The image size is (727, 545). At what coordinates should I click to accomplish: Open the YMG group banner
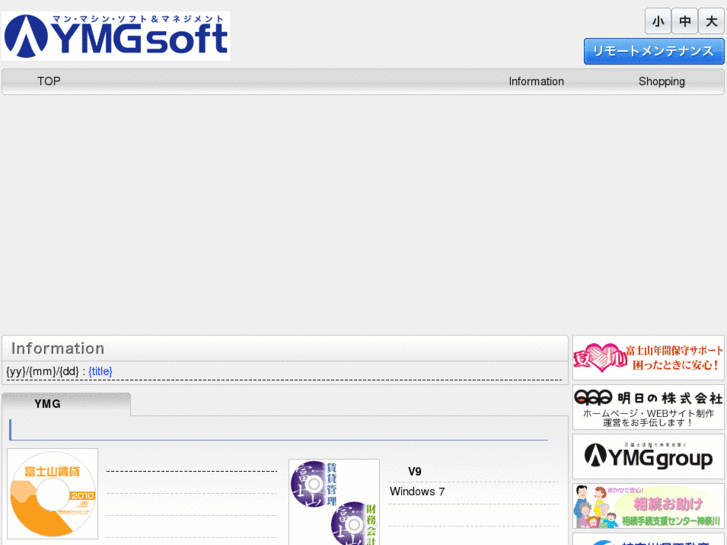pyautogui.click(x=648, y=457)
